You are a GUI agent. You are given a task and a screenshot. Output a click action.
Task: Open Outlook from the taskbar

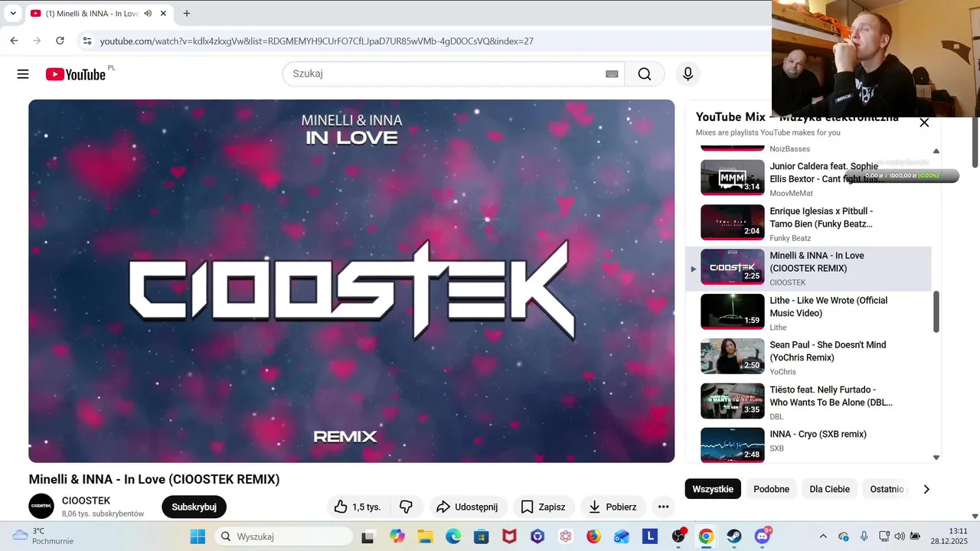coord(622,536)
